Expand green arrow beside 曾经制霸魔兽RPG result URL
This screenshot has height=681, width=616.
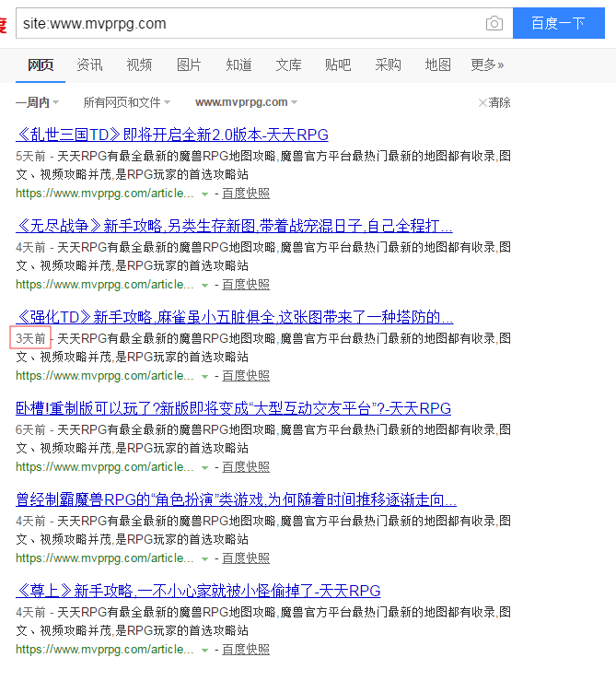click(x=205, y=559)
